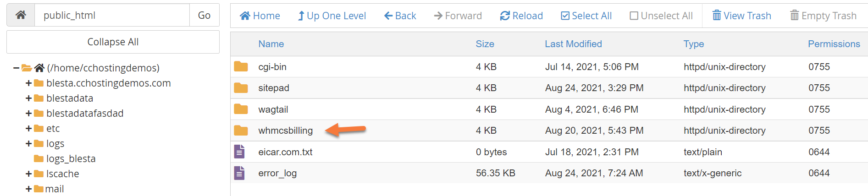Click the Unselect All checkbox
The height and width of the screenshot is (196, 868).
634,16
